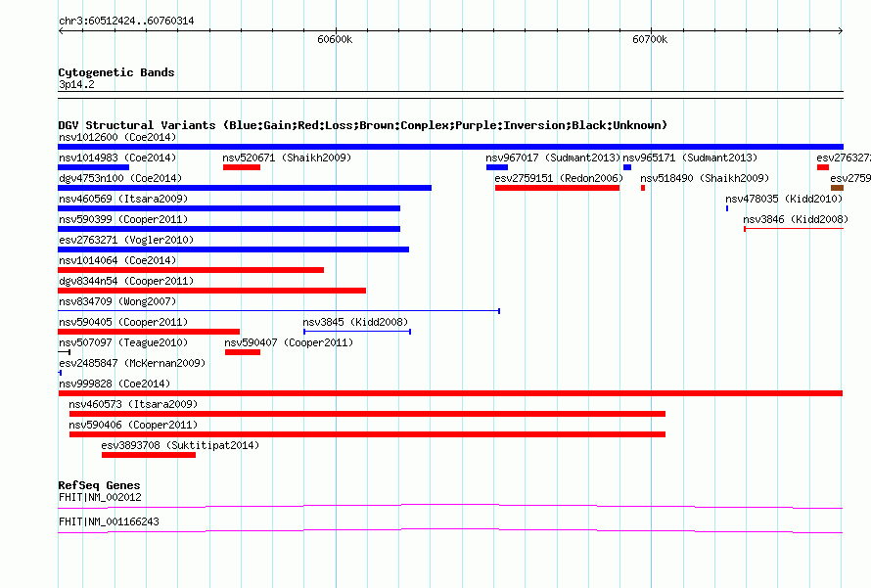Open esv2763271 (Vogler2010) variant label
The image size is (871, 588).
pyautogui.click(x=126, y=240)
